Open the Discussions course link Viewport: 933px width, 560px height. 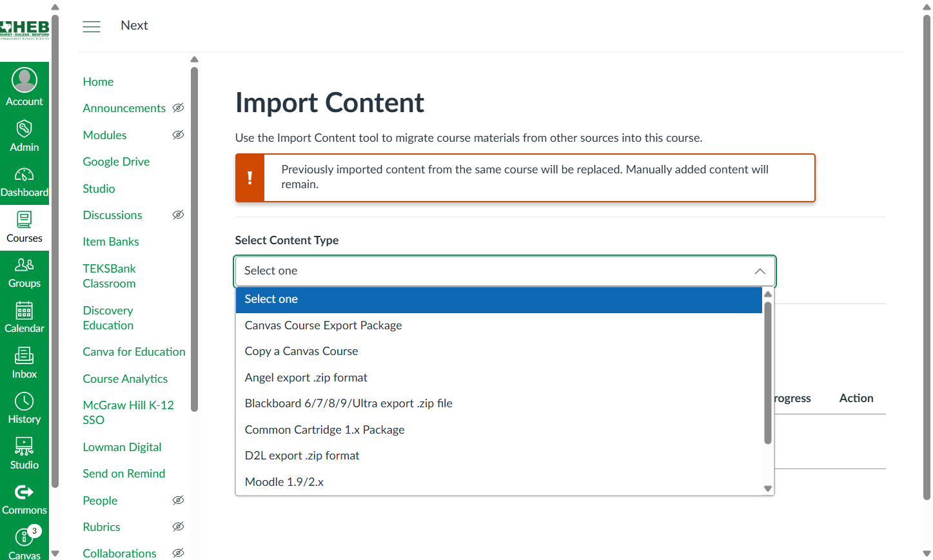(x=113, y=215)
